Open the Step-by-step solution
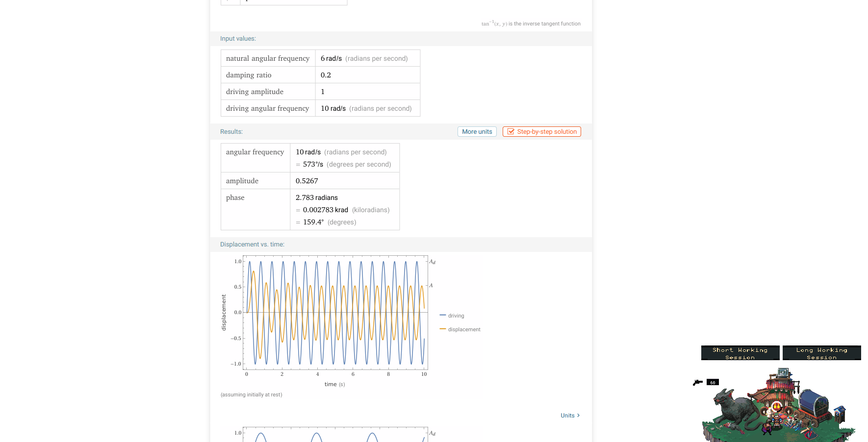 [x=541, y=132]
